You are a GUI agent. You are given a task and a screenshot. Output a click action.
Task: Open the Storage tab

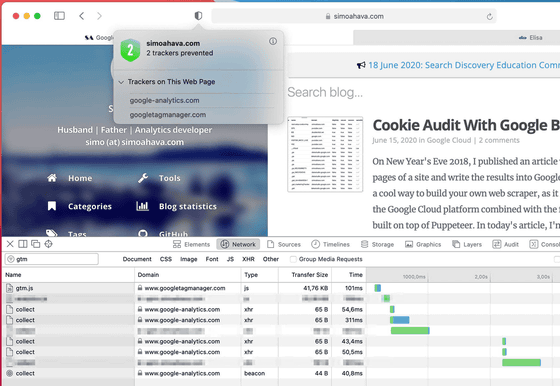(x=378, y=244)
